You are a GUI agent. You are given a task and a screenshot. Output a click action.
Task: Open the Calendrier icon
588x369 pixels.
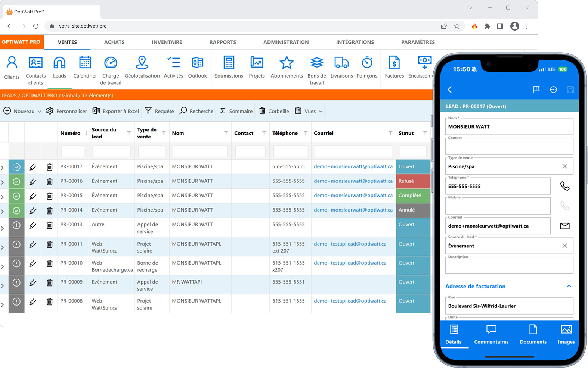pyautogui.click(x=85, y=62)
